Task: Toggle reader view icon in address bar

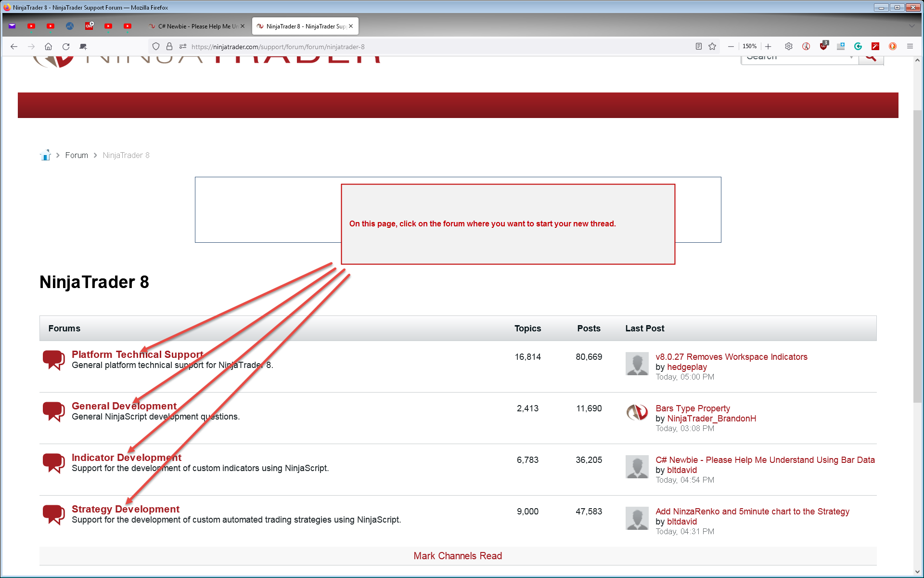Action: tap(698, 46)
